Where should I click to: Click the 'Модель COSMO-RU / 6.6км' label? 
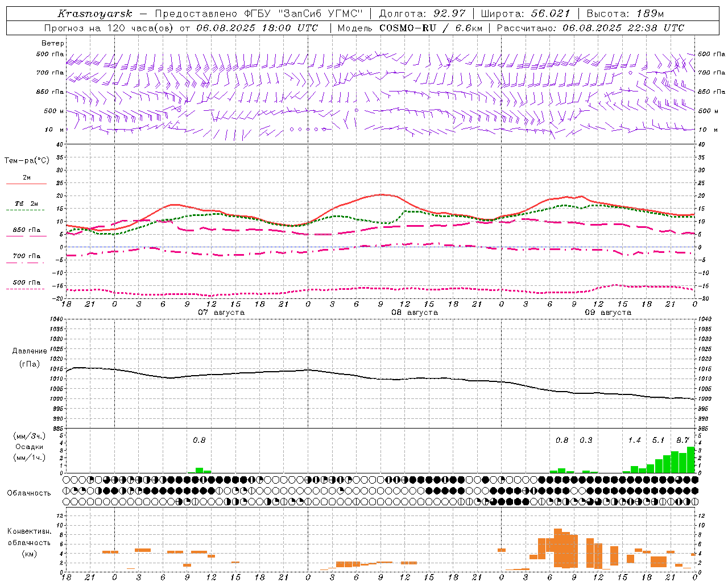[410, 28]
